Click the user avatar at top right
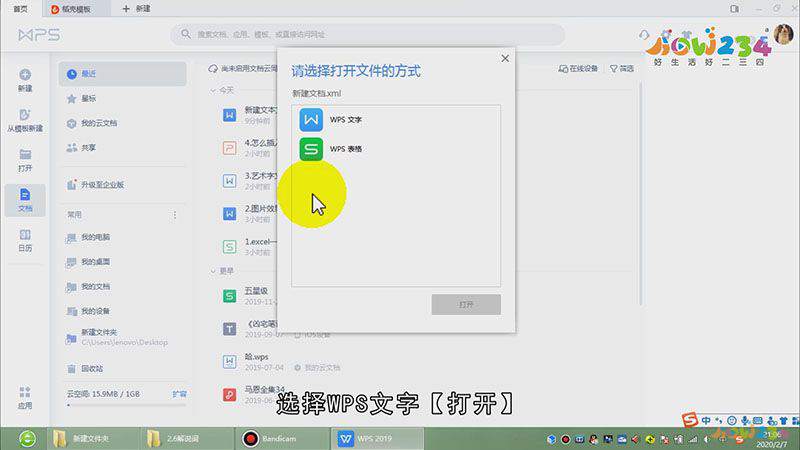 [x=783, y=34]
